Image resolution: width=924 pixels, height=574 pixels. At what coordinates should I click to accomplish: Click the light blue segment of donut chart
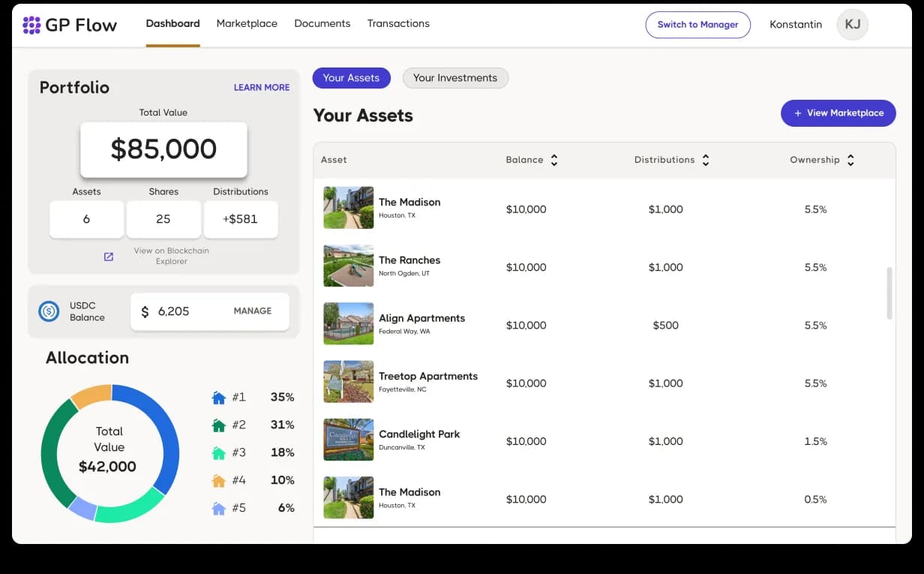point(82,509)
